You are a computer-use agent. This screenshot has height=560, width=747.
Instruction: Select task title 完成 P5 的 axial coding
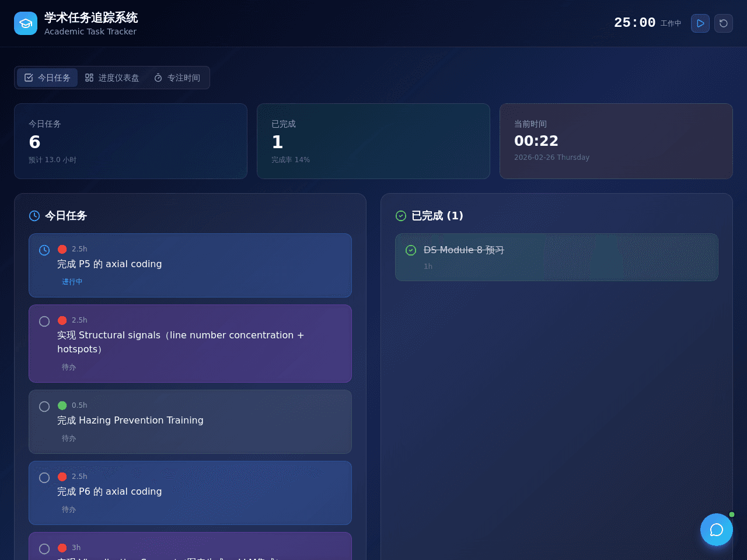point(110,264)
